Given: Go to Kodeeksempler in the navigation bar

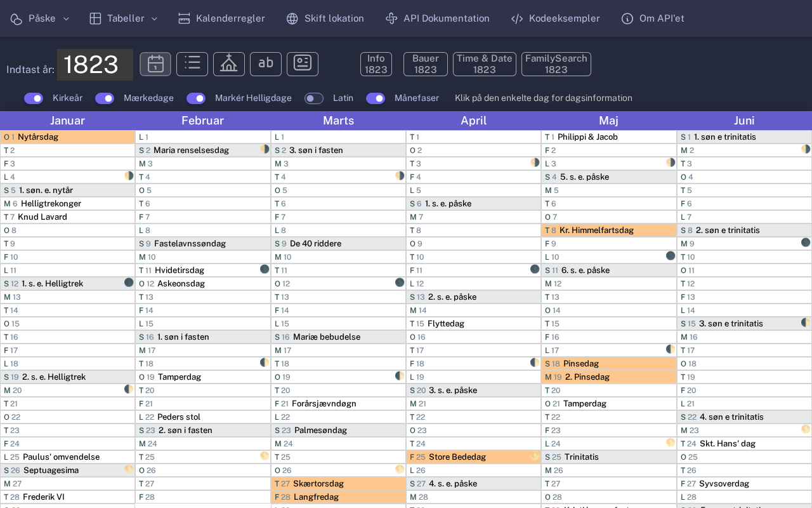Looking at the screenshot, I should click(x=556, y=18).
